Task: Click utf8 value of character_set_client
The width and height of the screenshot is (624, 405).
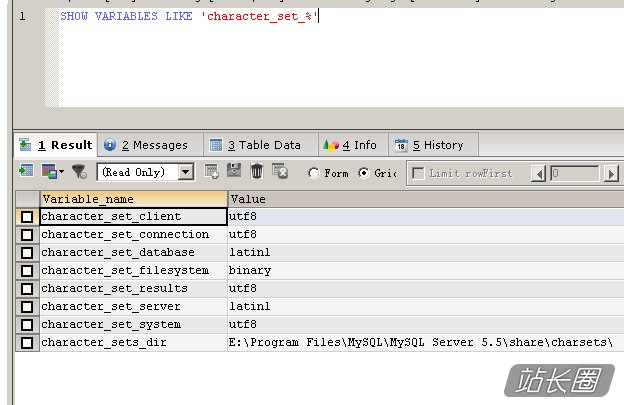Action: pyautogui.click(x=426, y=216)
